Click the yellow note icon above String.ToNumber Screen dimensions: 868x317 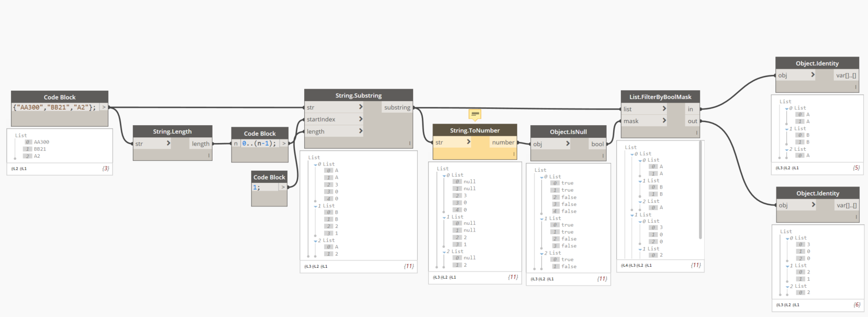click(475, 114)
